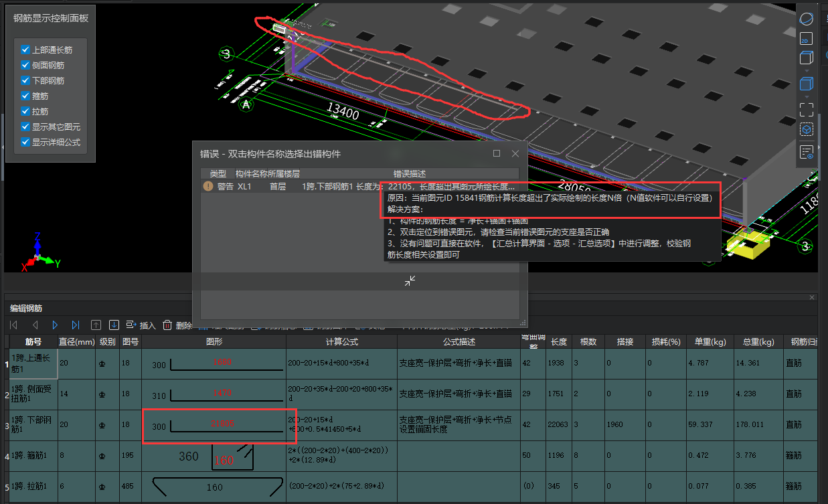This screenshot has height=504, width=828.
Task: Toggle the 下部钢筋 checkbox
Action: (25, 80)
